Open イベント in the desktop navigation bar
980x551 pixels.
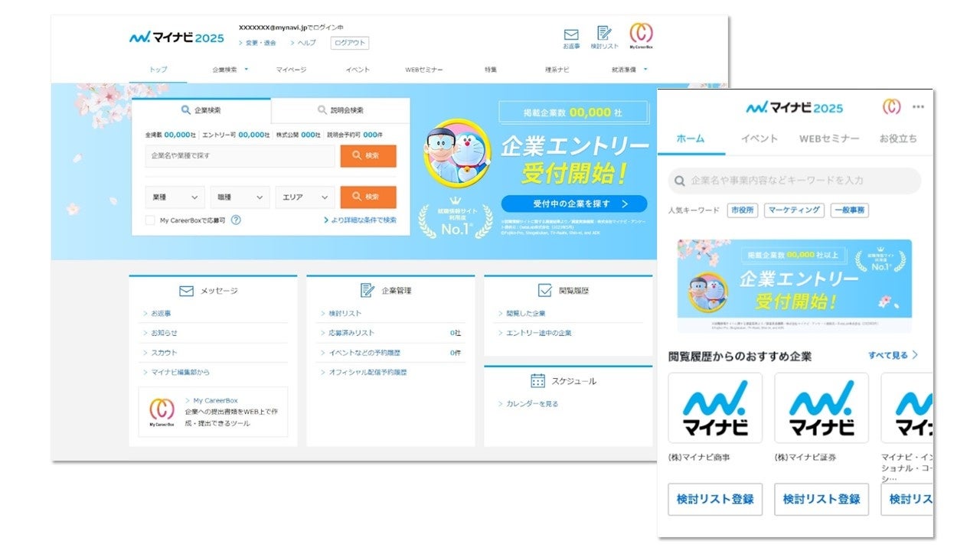pos(358,70)
